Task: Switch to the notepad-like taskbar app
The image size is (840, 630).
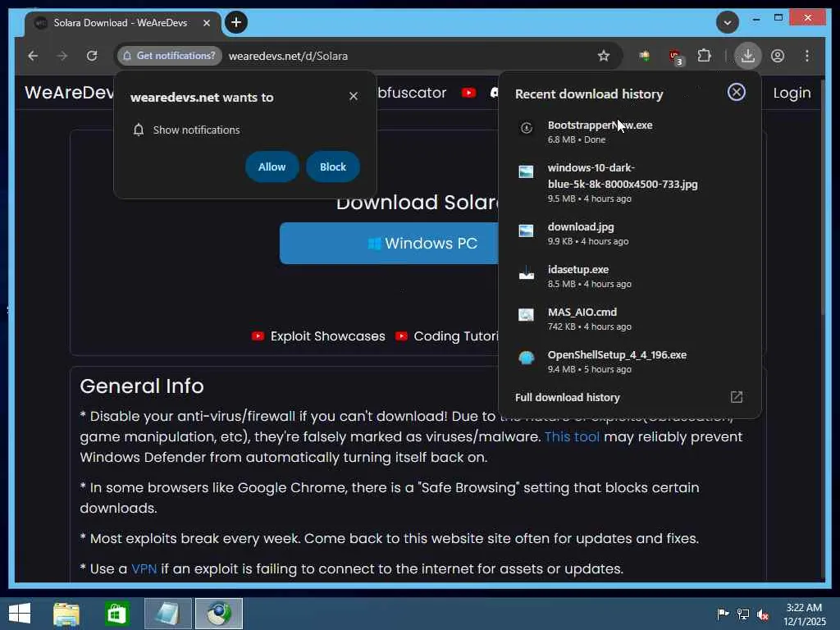Action: tap(167, 614)
